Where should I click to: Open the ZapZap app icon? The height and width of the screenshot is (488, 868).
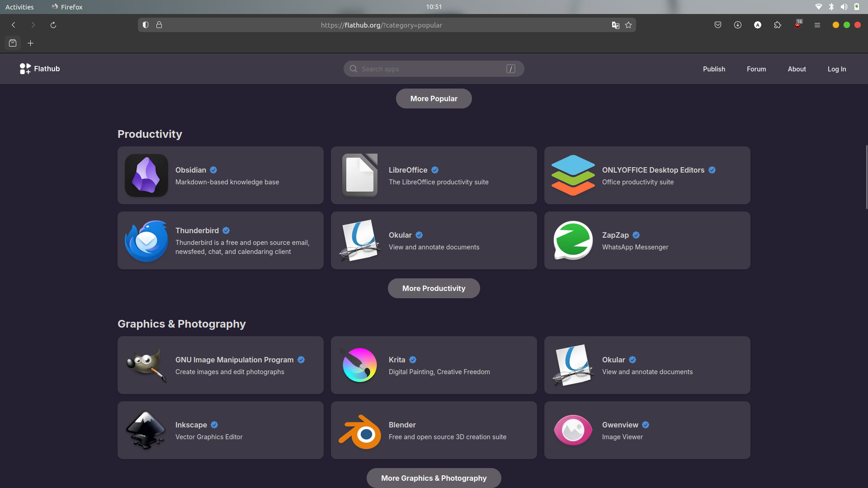pos(573,240)
